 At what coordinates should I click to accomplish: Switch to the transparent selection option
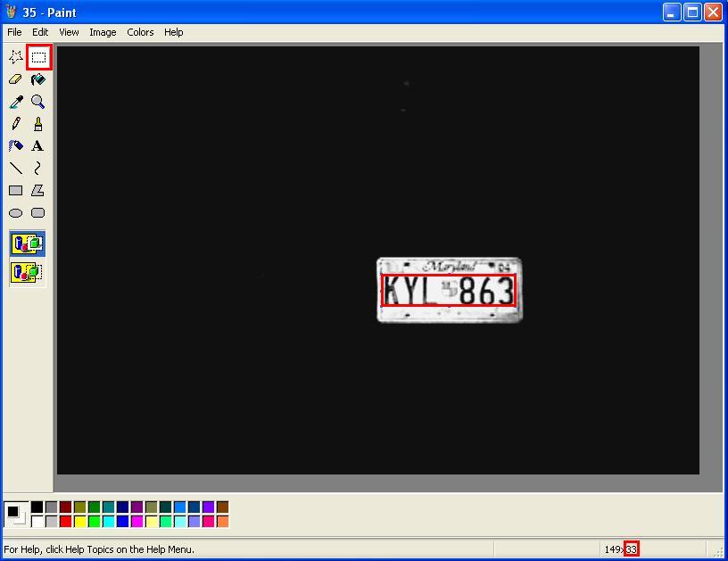[x=28, y=272]
